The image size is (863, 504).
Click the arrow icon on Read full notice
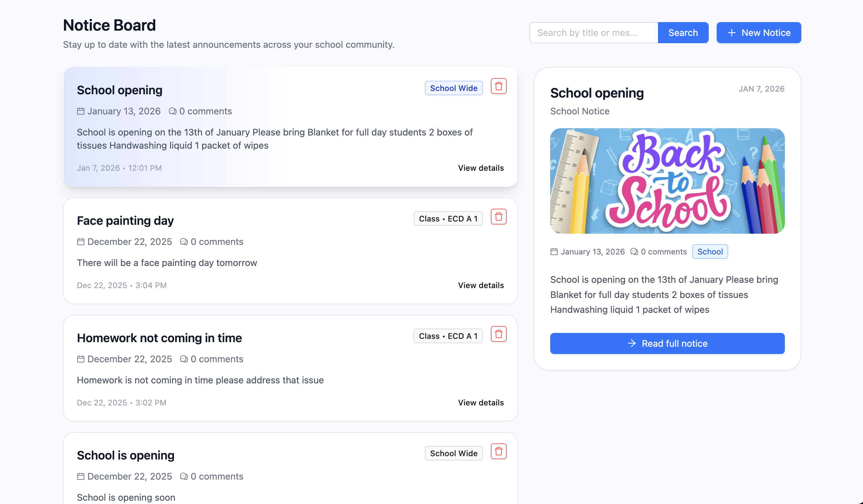point(632,343)
